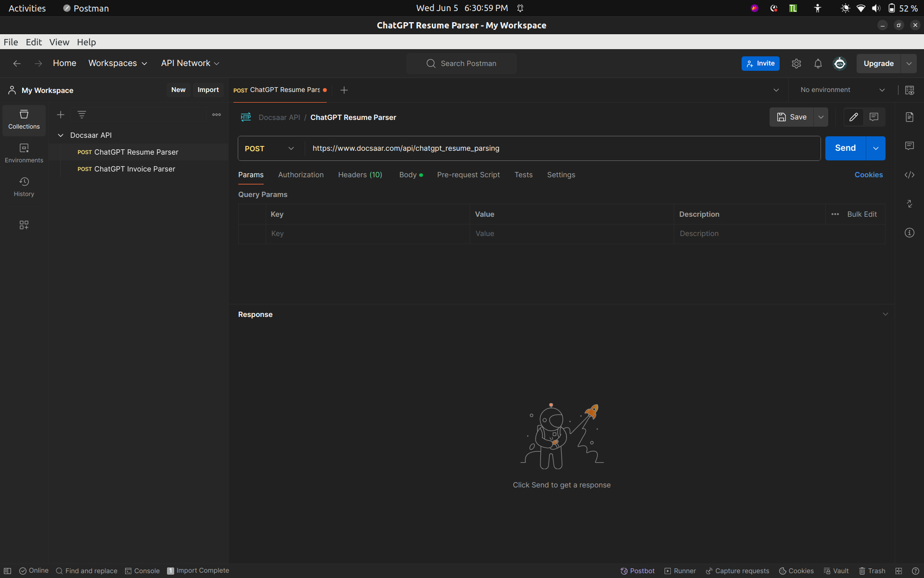This screenshot has width=924, height=578.
Task: Open the documentation icon in right sidebar
Action: [910, 117]
